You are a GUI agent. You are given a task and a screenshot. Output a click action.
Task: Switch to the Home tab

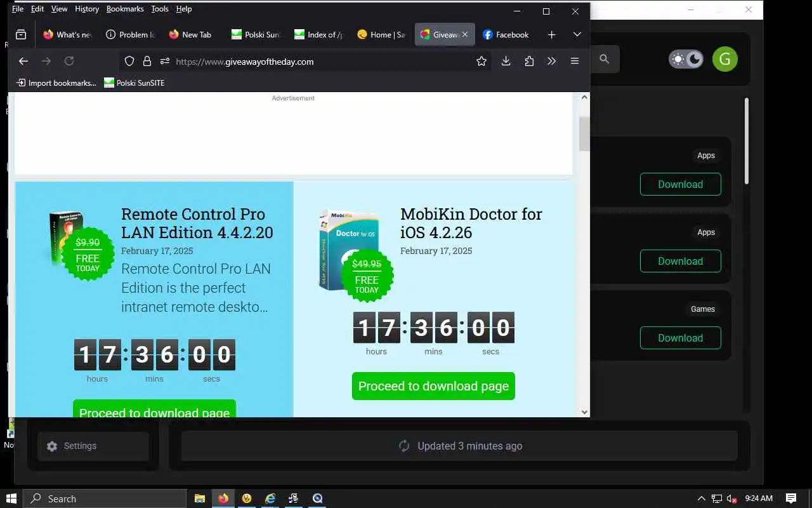(381, 35)
